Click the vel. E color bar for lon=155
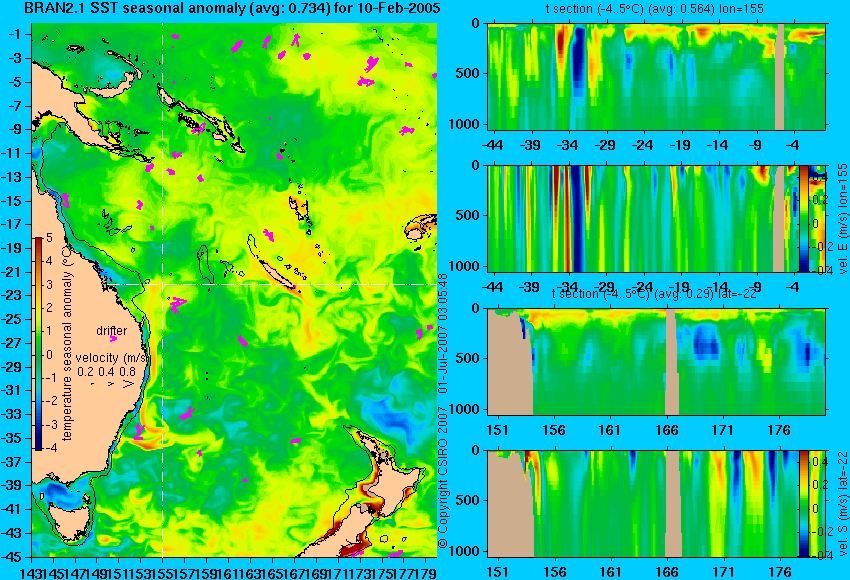The image size is (850, 580). (803, 218)
